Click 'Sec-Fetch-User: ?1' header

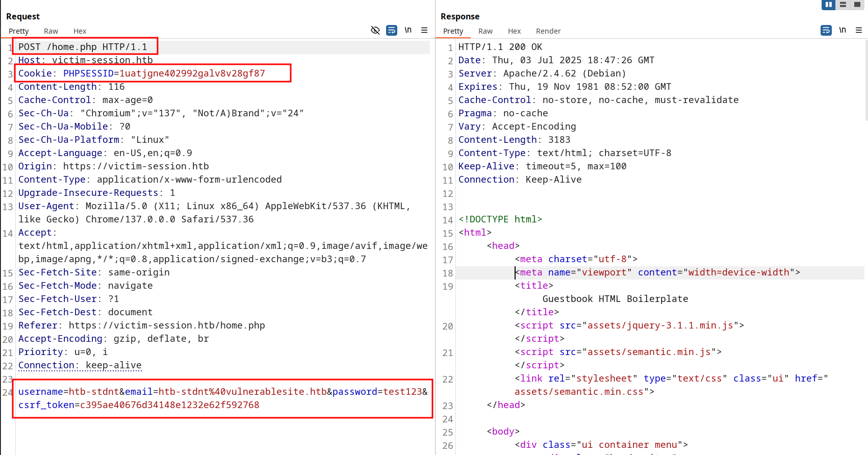(x=69, y=299)
